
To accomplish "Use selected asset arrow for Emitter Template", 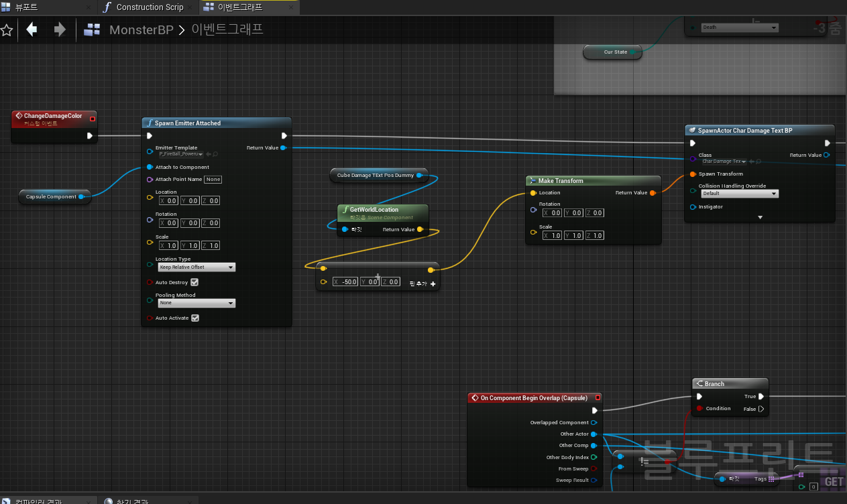I will 209,154.
